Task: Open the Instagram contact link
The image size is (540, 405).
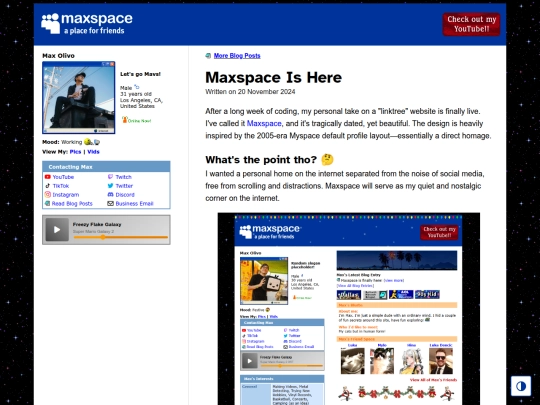Action: click(x=66, y=195)
